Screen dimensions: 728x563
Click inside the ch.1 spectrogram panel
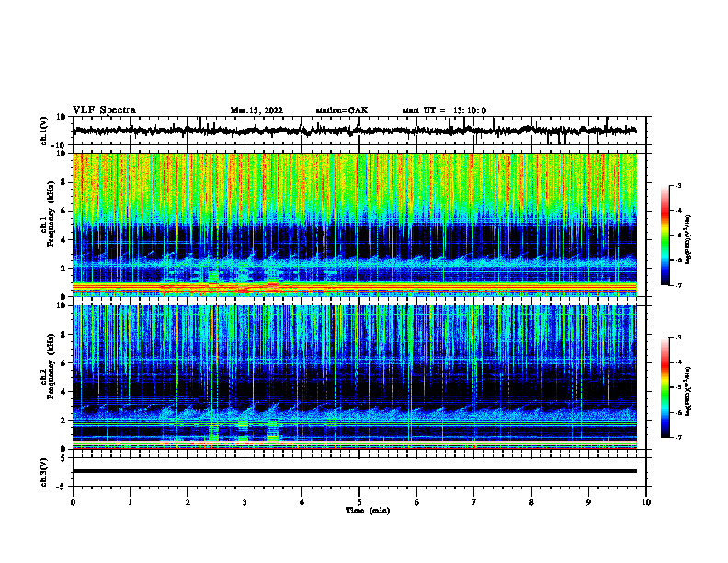point(354,224)
